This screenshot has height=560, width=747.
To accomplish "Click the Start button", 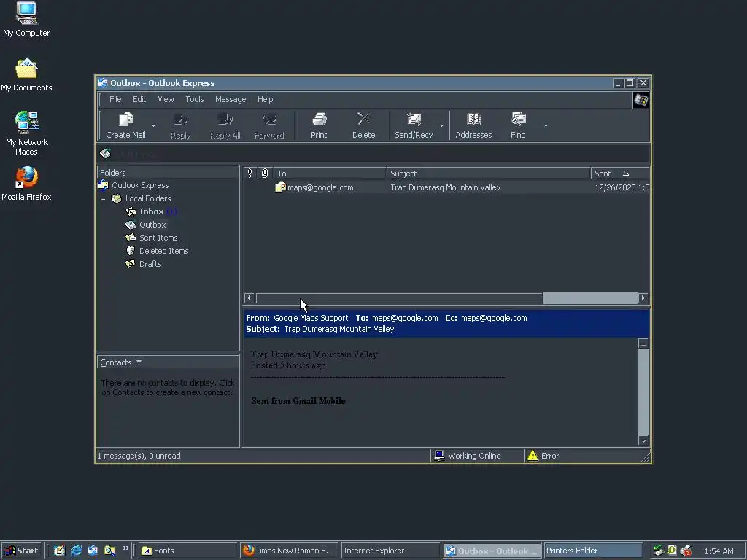I will [x=21, y=551].
